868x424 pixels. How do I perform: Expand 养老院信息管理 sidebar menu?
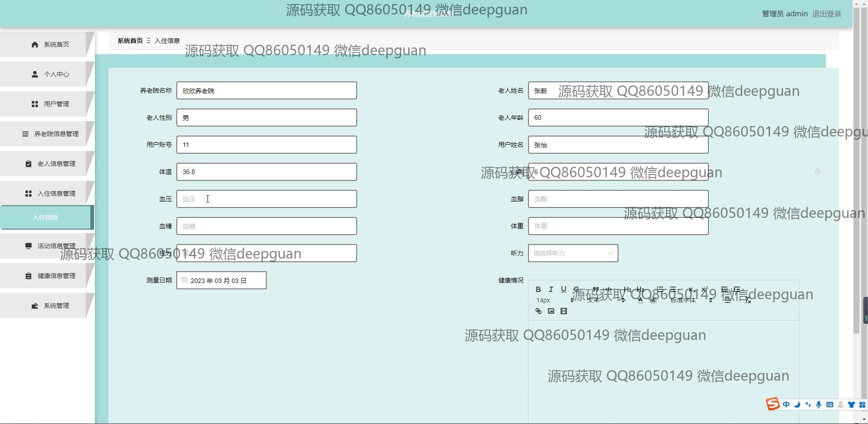(x=47, y=134)
